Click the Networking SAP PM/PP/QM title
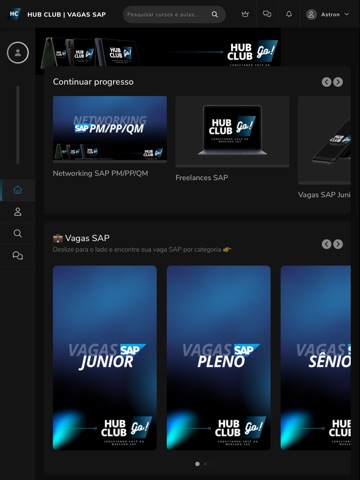Image resolution: width=360 pixels, height=480 pixels. 100,173
